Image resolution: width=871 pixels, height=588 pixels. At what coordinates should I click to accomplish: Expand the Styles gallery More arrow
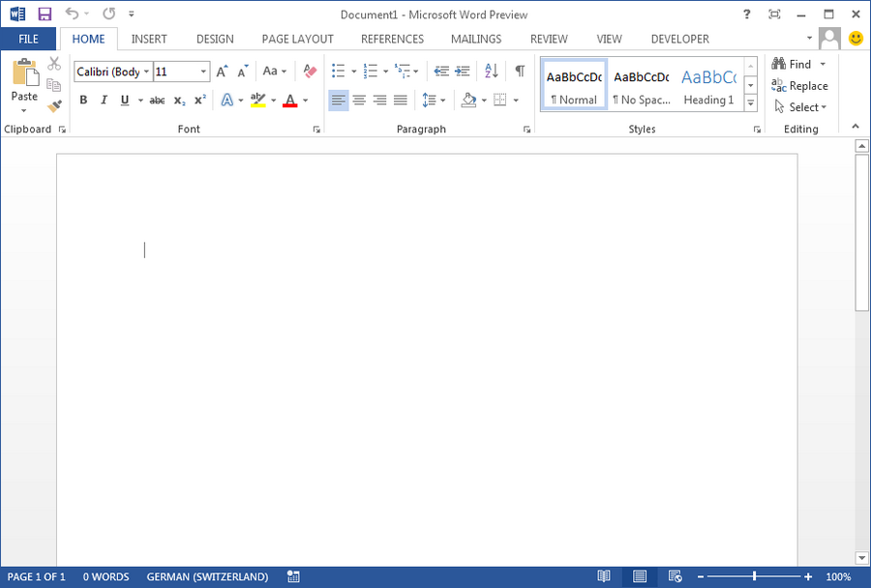click(750, 104)
